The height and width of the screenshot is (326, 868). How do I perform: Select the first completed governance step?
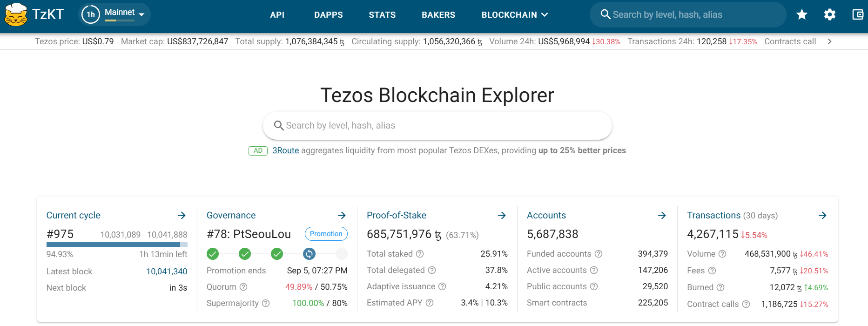click(213, 254)
